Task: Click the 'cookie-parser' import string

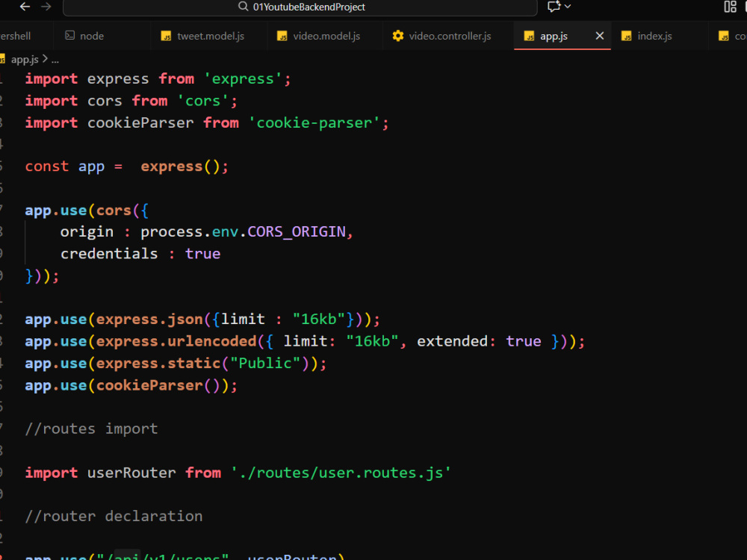Action: pos(314,123)
